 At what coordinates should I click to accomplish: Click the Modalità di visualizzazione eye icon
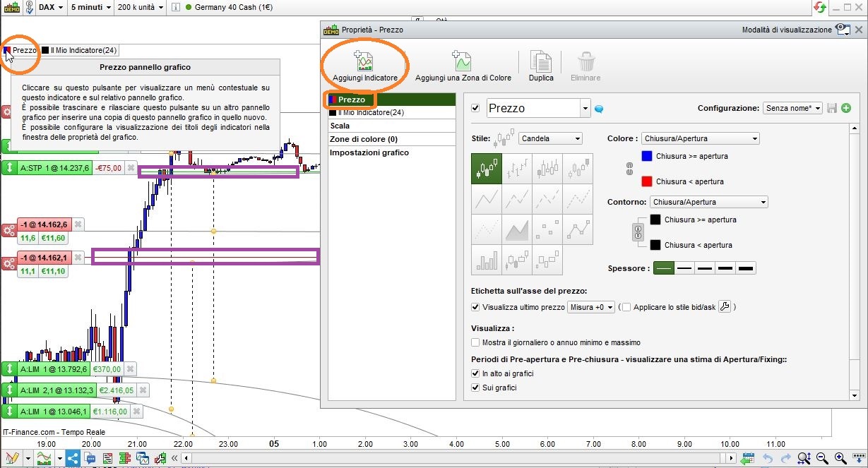pos(842,30)
